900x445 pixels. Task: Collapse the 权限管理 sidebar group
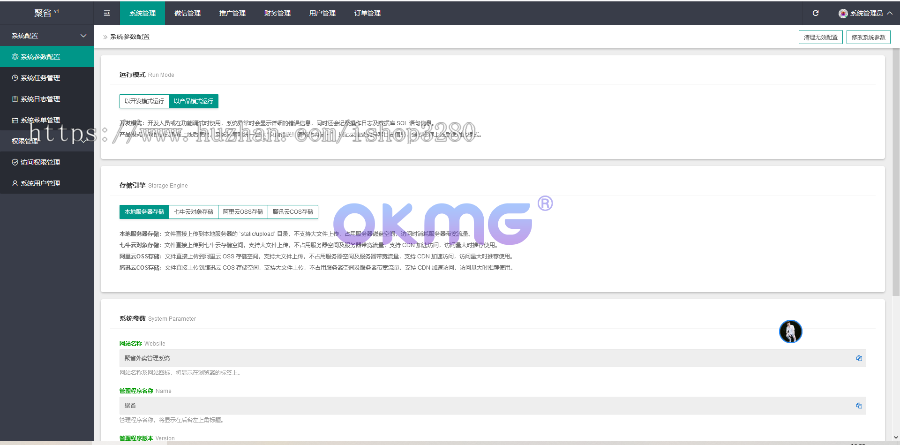(x=47, y=141)
